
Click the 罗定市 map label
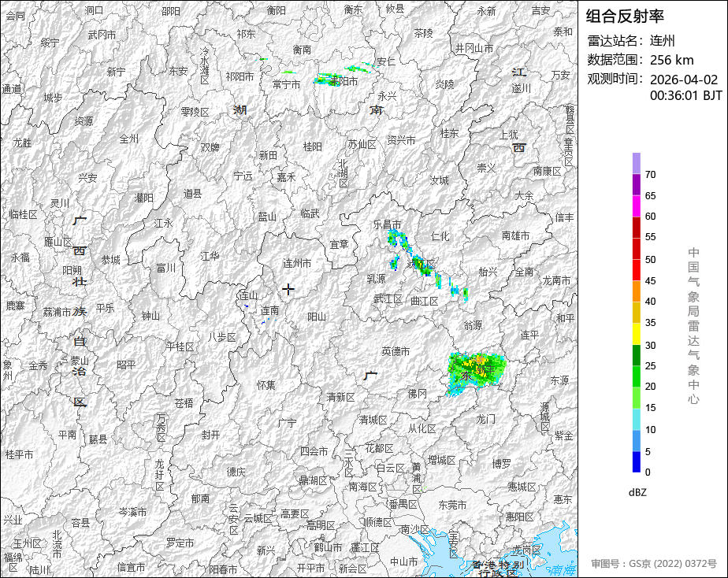coord(180,543)
